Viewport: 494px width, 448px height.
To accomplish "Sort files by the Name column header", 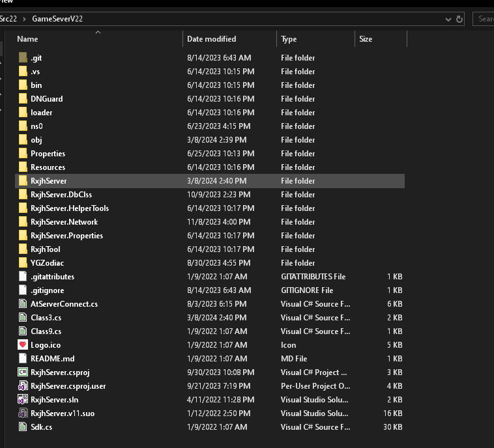I will pyautogui.click(x=28, y=39).
